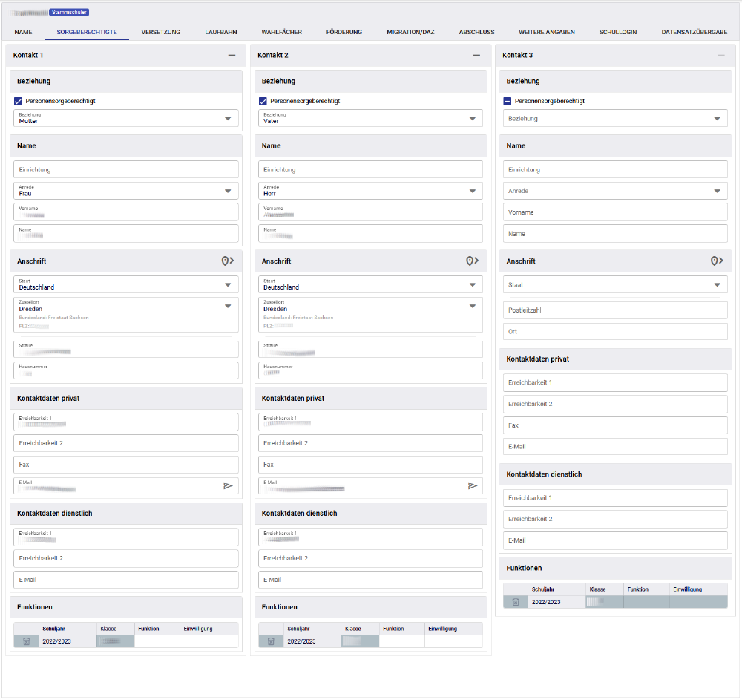Viewport: 742px width, 700px height.
Task: Open the Schullogin tab
Action: 617,32
